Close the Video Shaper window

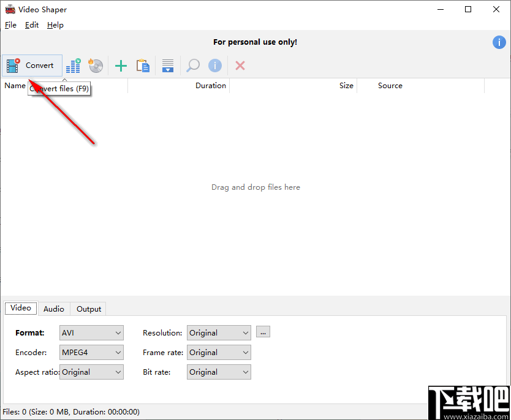click(x=496, y=9)
